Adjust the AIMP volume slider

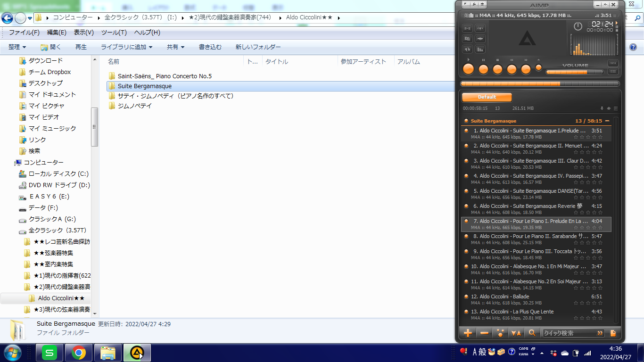pyautogui.click(x=575, y=72)
